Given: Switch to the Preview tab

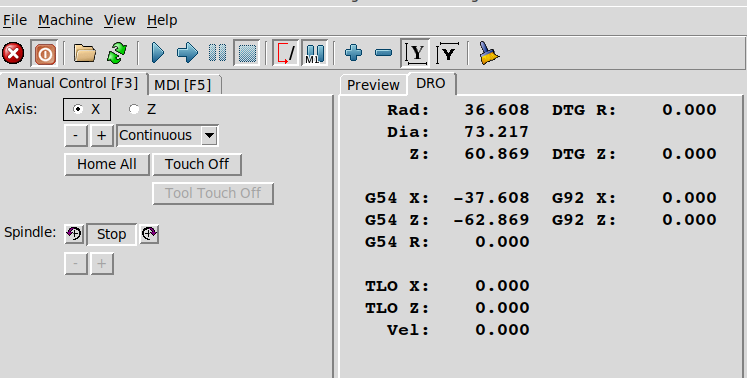Looking at the screenshot, I should click(373, 85).
